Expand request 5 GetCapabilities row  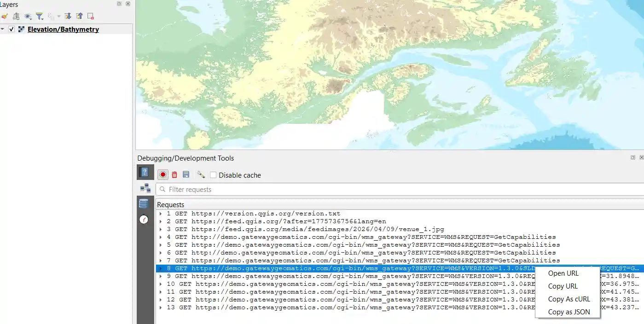(160, 245)
